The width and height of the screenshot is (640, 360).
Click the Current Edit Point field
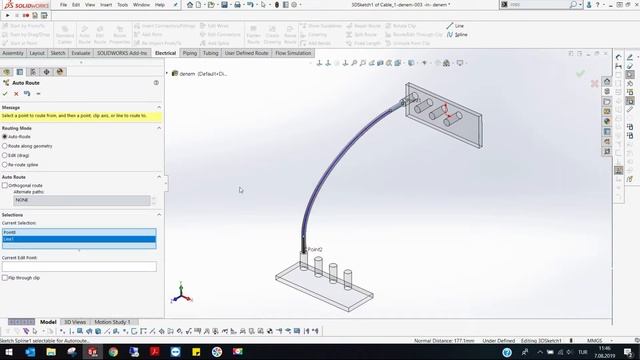pyautogui.click(x=79, y=267)
